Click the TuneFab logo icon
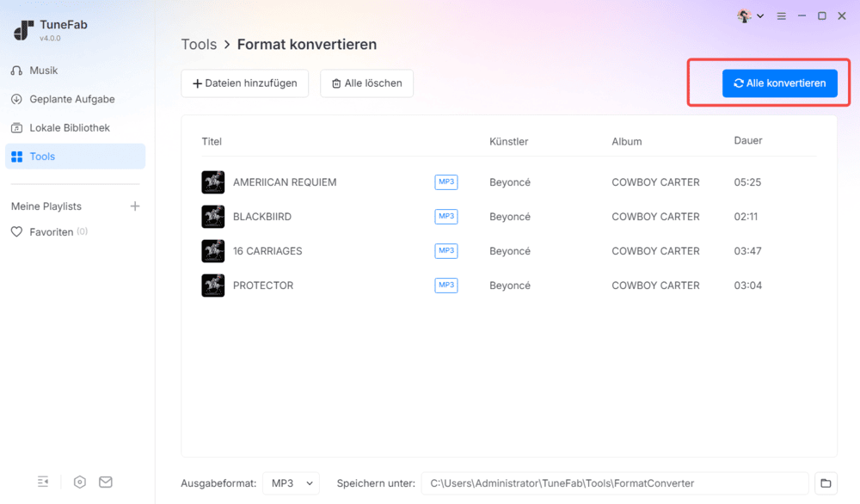The image size is (860, 504). point(23,29)
